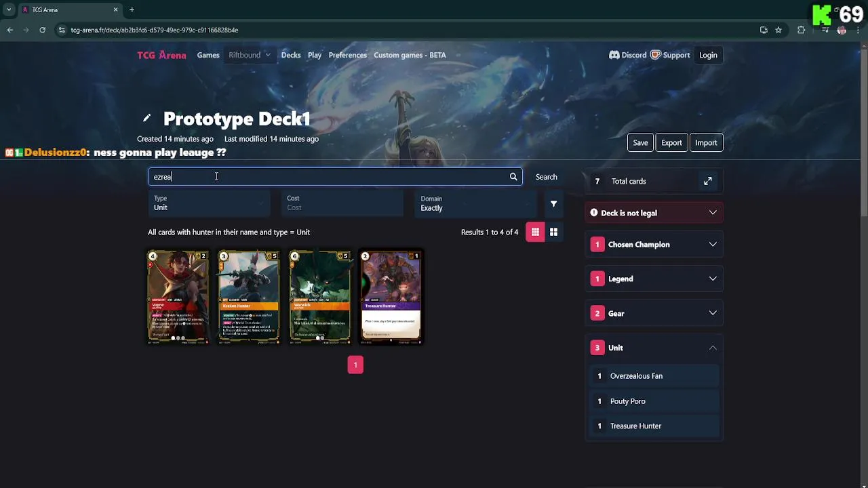
Task: Expand the deck list panel fullscreen icon
Action: [708, 181]
